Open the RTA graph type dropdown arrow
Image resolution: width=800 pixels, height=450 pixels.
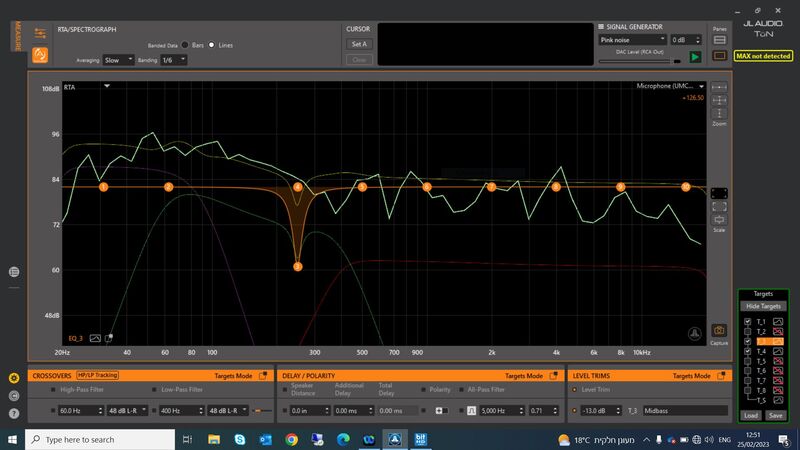[x=107, y=86]
